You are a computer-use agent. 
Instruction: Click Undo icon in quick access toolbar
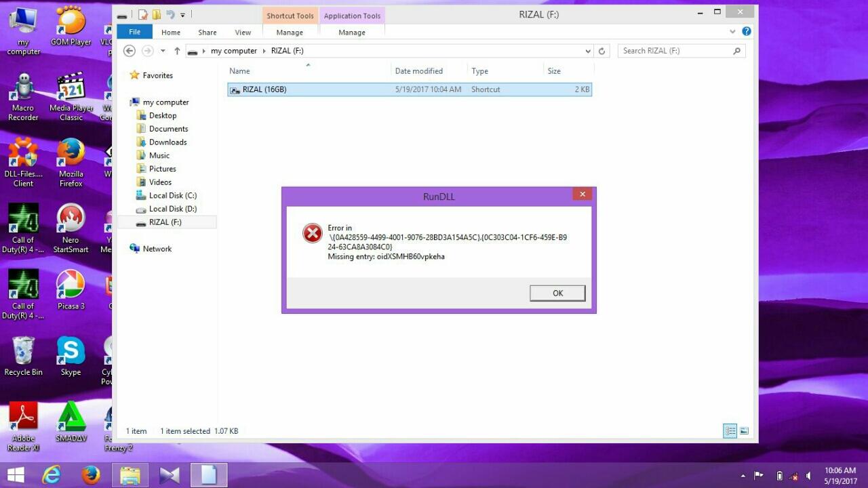coord(170,14)
